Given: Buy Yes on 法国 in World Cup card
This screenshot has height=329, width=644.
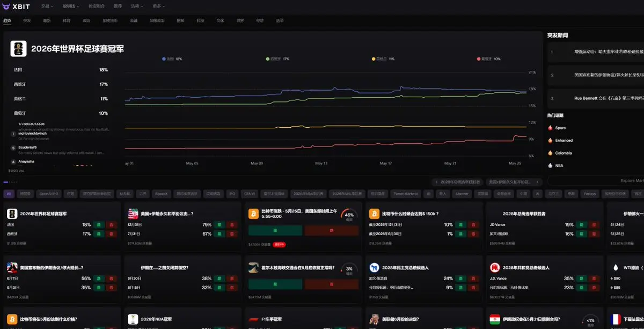Looking at the screenshot, I should tap(99, 225).
